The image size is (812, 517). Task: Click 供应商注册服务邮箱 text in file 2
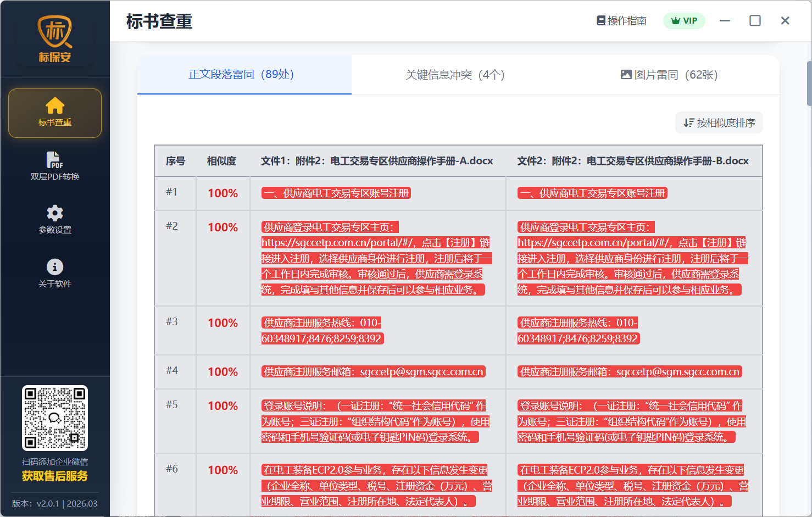[x=630, y=372]
